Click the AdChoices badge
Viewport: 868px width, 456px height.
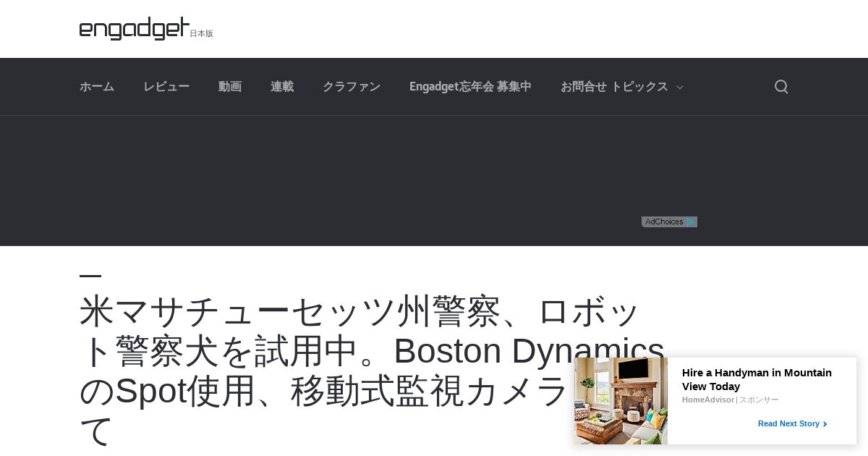(669, 221)
